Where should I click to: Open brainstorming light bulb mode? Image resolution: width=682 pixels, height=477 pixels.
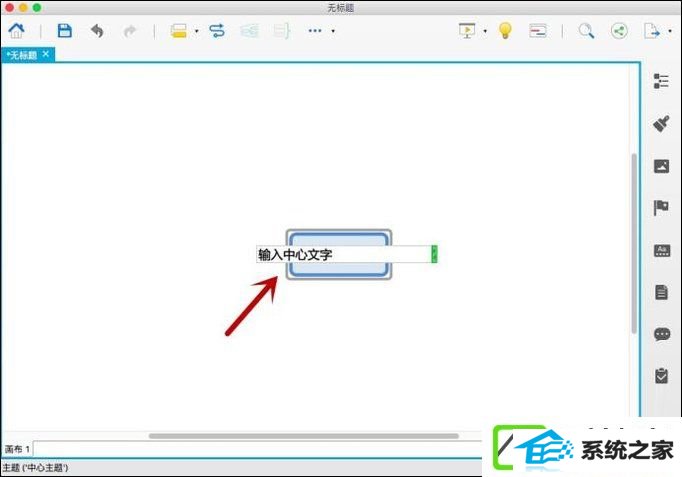[505, 30]
